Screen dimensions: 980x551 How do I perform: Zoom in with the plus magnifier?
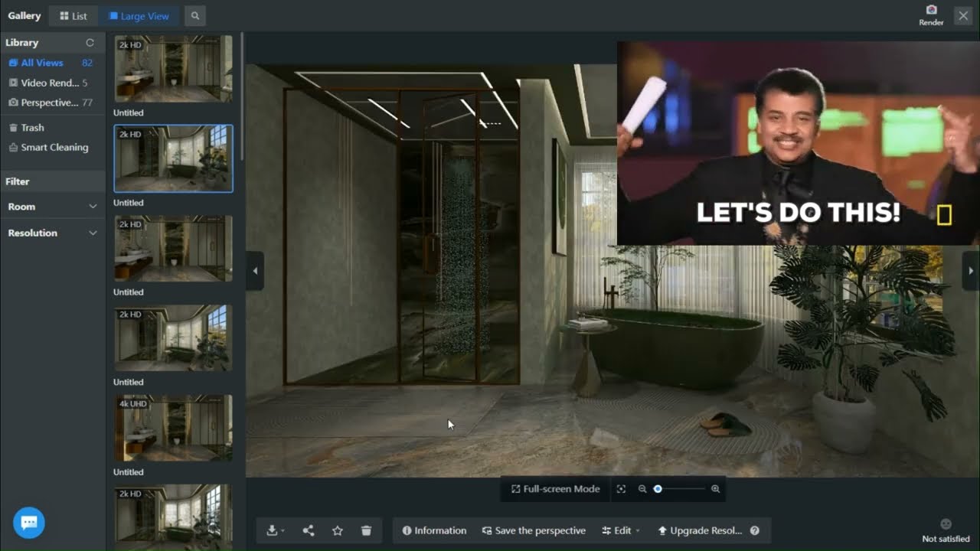click(x=715, y=489)
